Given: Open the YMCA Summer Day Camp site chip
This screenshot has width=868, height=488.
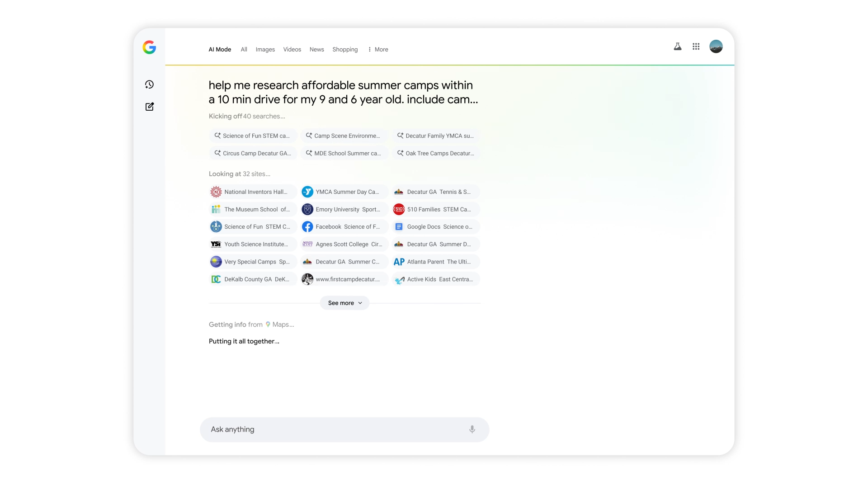Looking at the screenshot, I should point(344,192).
